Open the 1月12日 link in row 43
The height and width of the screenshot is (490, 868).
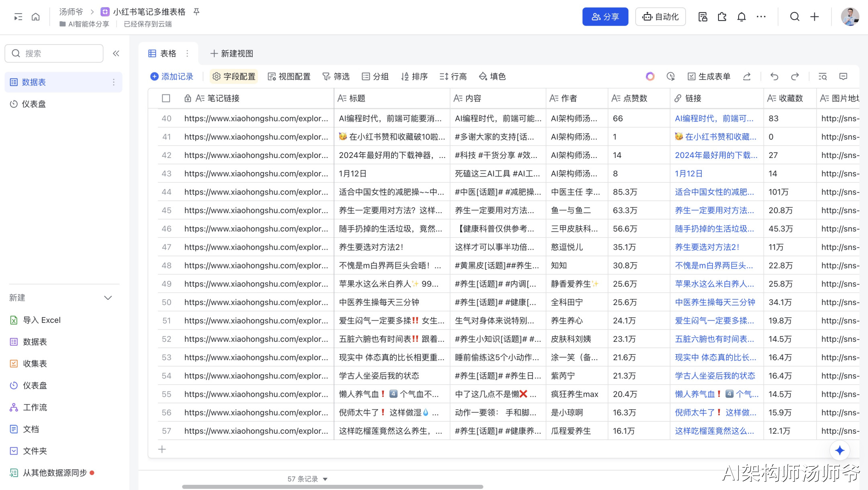pos(688,174)
